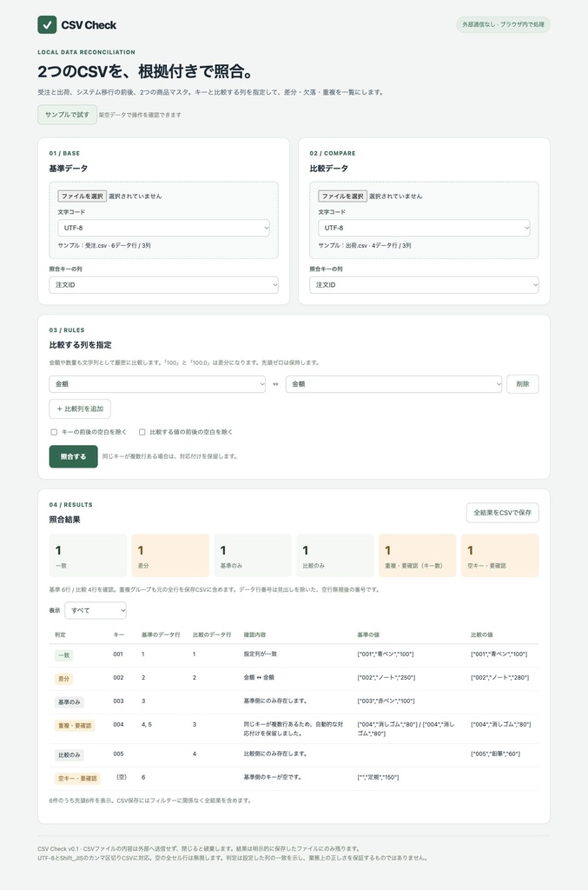
Task: Click the サンプル：受注.csv file info text
Action: [103, 246]
